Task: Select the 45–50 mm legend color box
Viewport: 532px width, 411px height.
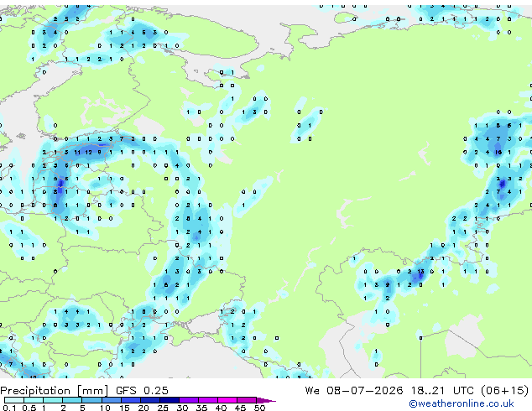Action: click(x=247, y=400)
